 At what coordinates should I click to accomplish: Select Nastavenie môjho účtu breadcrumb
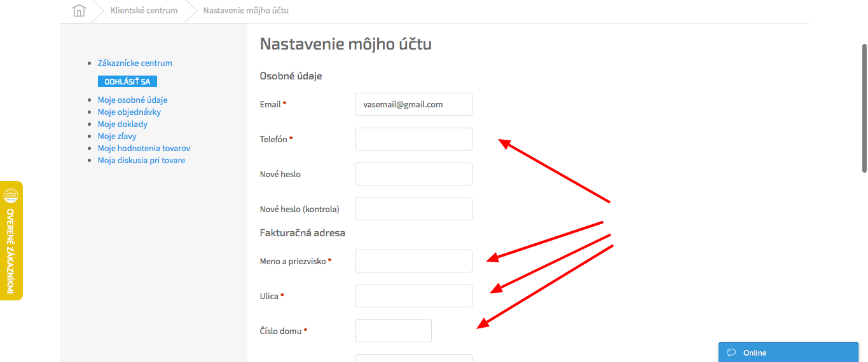(245, 10)
